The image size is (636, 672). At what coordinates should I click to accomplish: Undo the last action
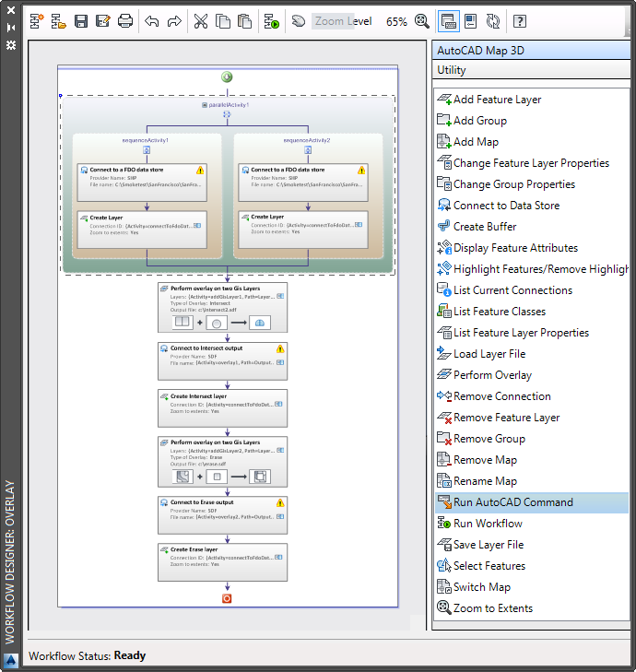152,21
